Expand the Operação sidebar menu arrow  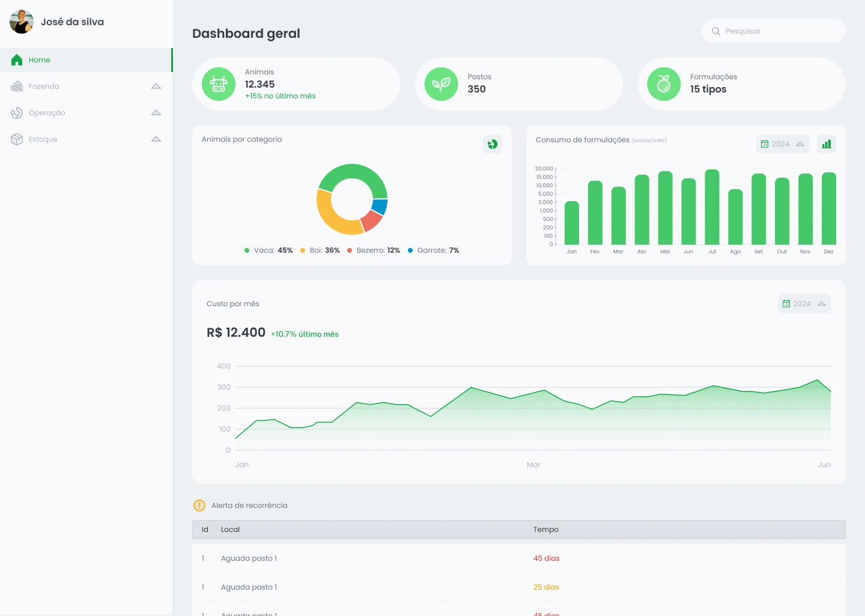pos(156,113)
